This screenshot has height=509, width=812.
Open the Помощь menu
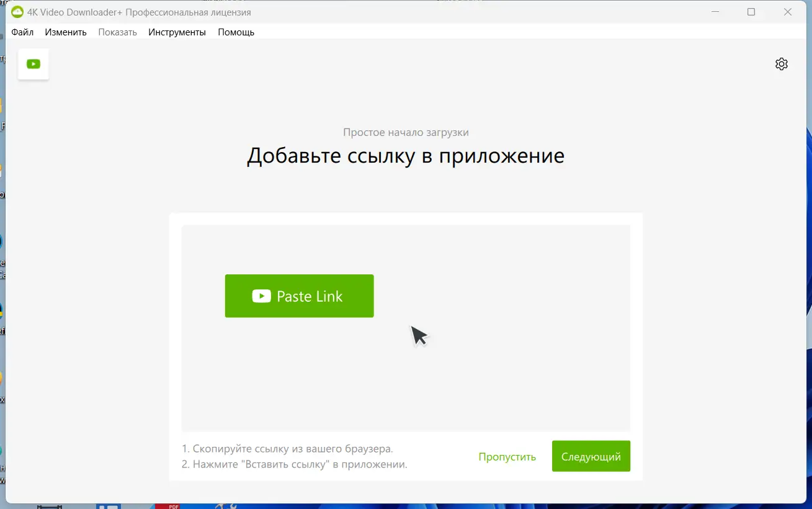[x=236, y=32]
